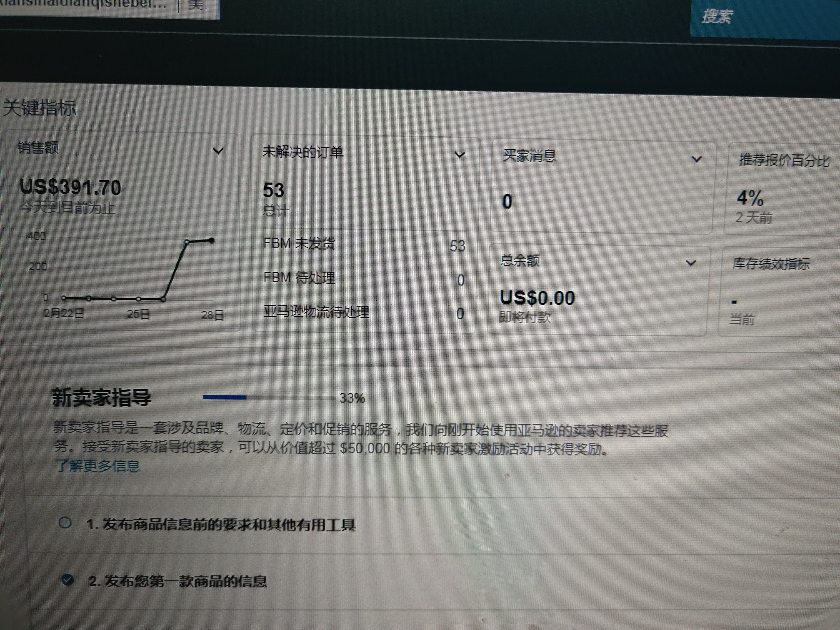Screen dimensions: 840x630
Task: Open the 了解更多信息 link
Action: pos(97,466)
